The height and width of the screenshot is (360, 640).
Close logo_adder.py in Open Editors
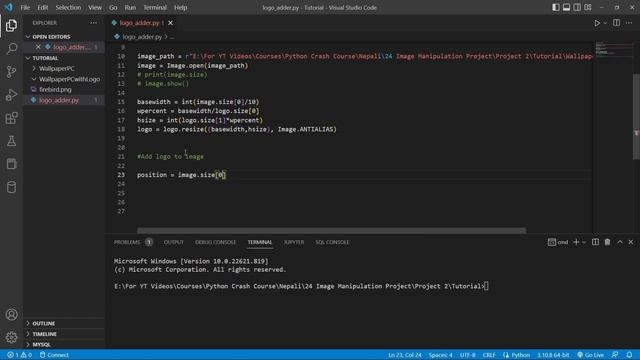38,47
